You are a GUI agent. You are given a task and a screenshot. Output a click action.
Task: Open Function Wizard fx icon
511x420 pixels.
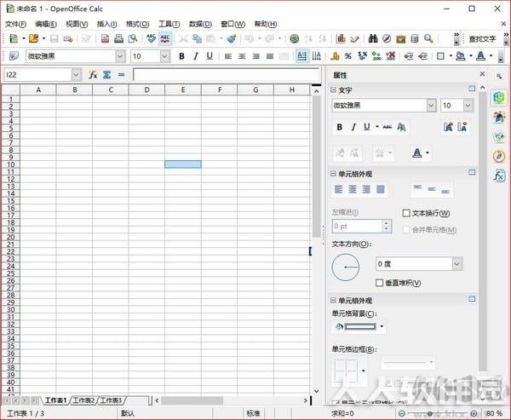click(x=93, y=75)
